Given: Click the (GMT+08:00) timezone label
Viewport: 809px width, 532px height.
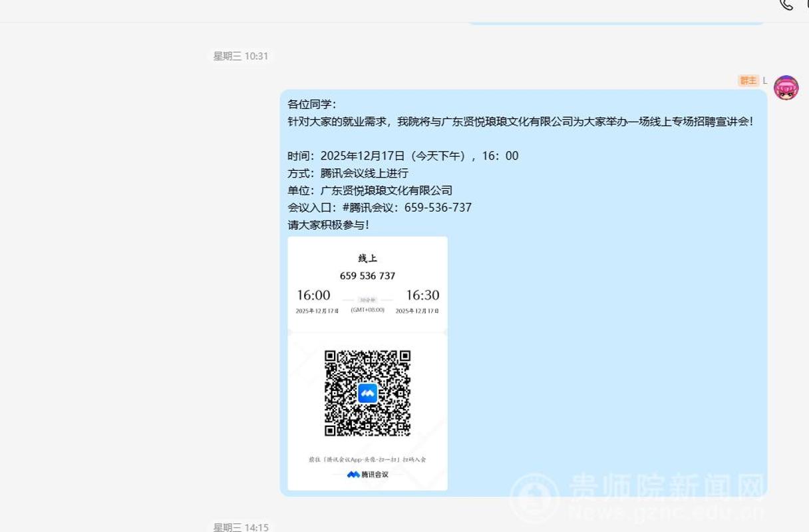Looking at the screenshot, I should click(x=367, y=310).
